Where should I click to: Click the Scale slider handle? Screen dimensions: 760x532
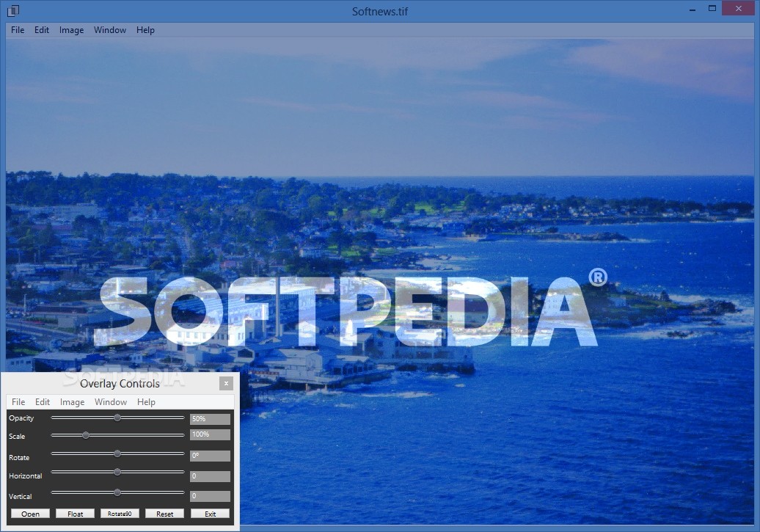click(86, 435)
